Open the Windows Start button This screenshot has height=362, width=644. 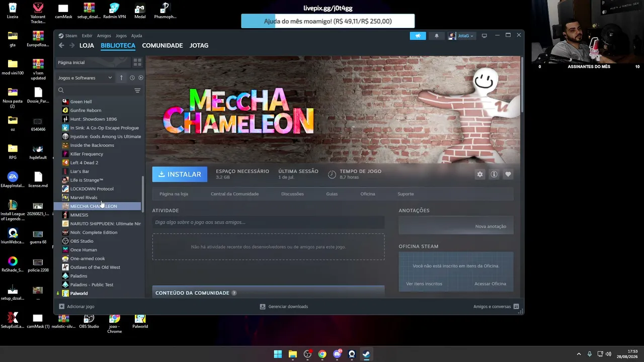click(278, 354)
